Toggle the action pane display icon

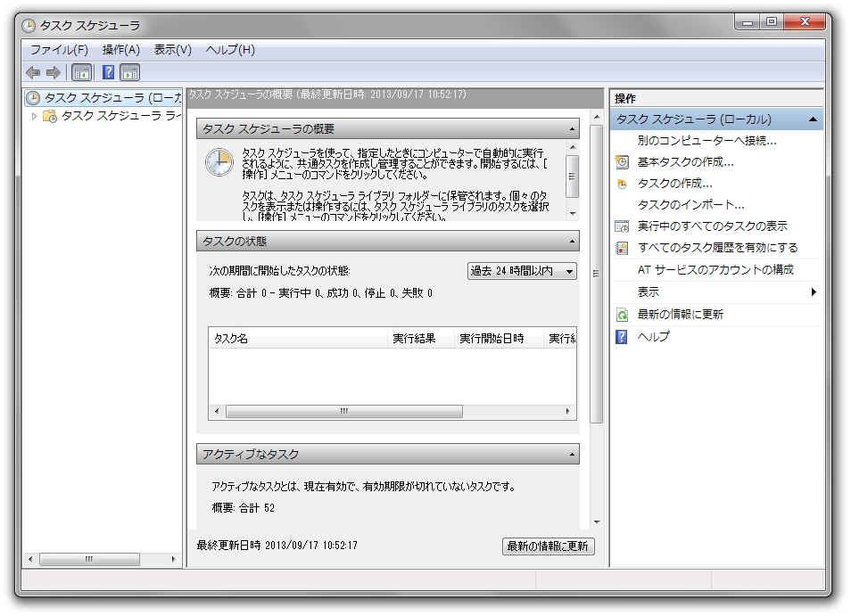[x=130, y=71]
